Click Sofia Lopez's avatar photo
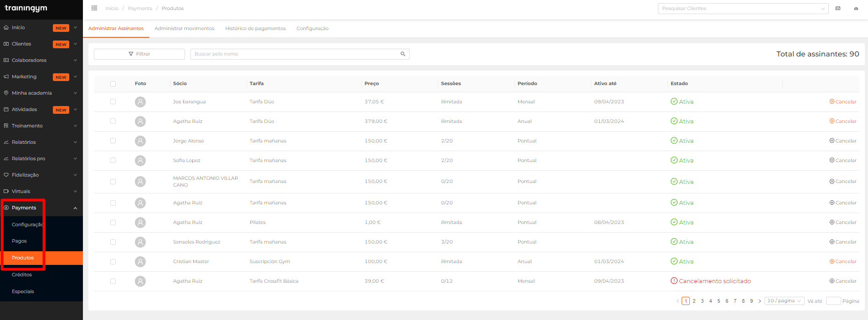Screen dimensions: 868x320 coord(140,160)
